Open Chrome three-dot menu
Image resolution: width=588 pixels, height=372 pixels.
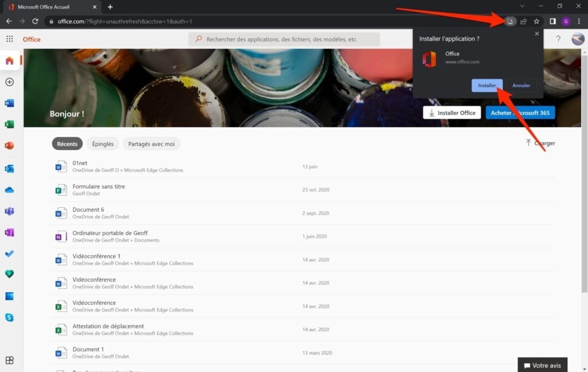[579, 21]
